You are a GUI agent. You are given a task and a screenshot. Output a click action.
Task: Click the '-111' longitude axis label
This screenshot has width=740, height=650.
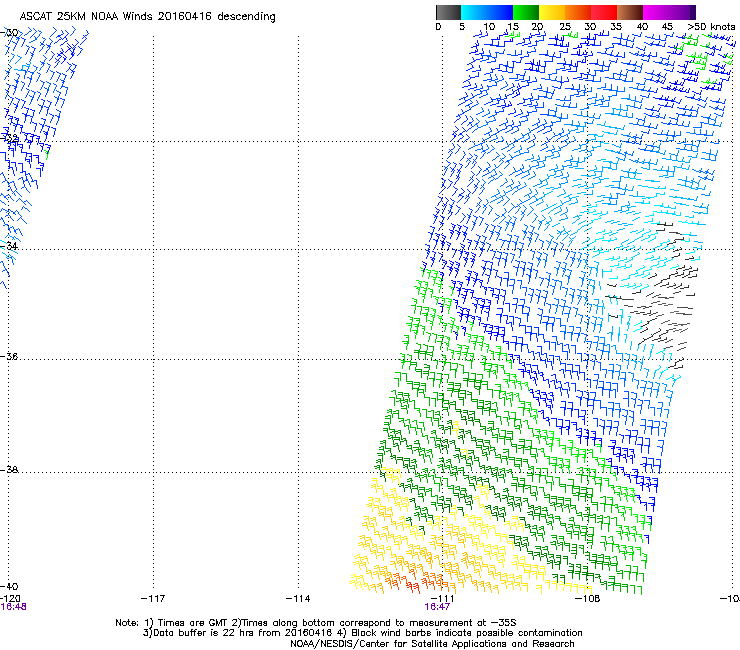coord(442,599)
